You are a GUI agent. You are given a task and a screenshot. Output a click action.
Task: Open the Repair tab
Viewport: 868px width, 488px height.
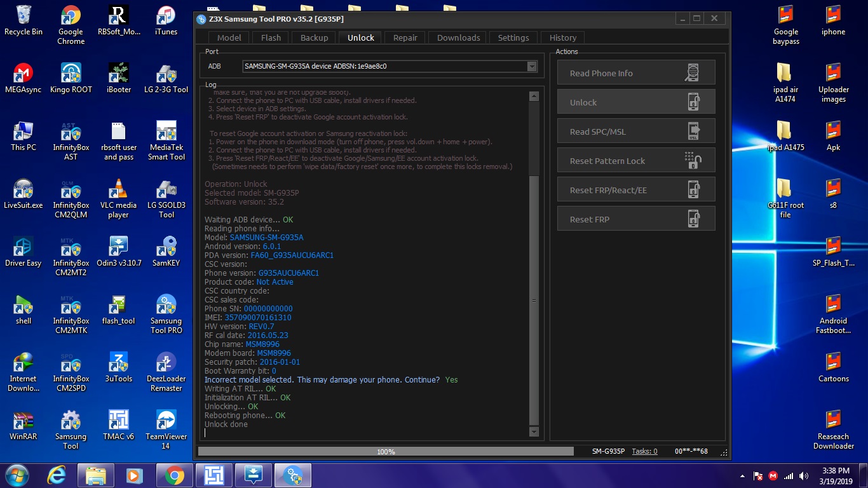405,37
